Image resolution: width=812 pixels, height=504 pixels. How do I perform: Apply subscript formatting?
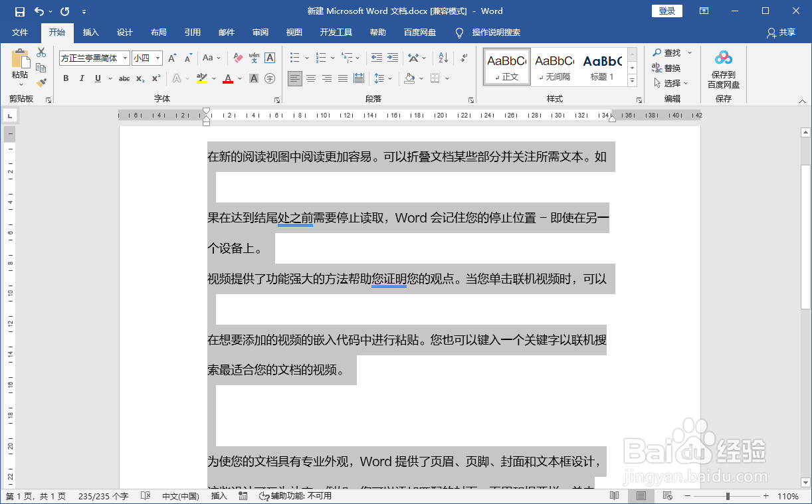[x=140, y=78]
